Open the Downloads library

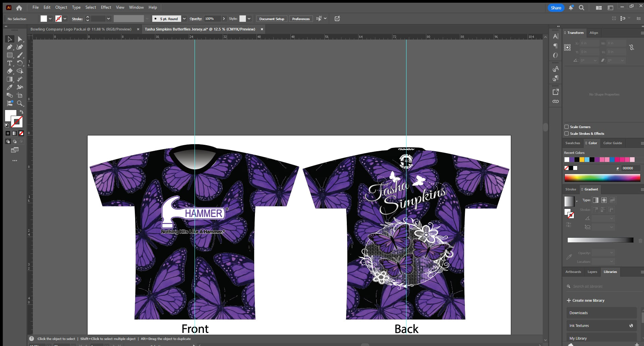(x=601, y=313)
